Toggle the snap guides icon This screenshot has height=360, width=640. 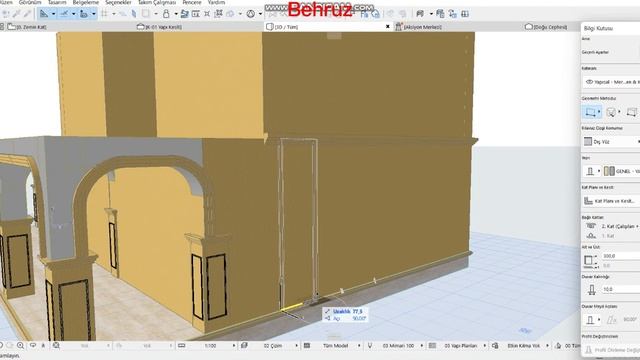coord(64,14)
